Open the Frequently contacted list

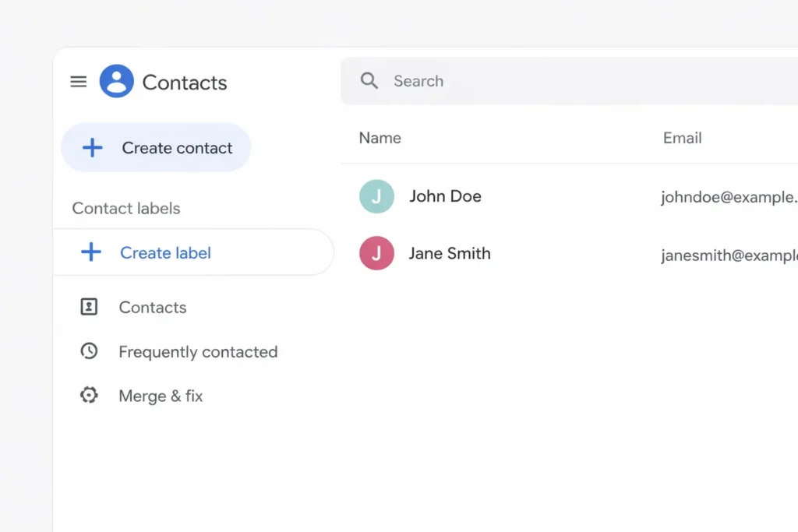198,351
